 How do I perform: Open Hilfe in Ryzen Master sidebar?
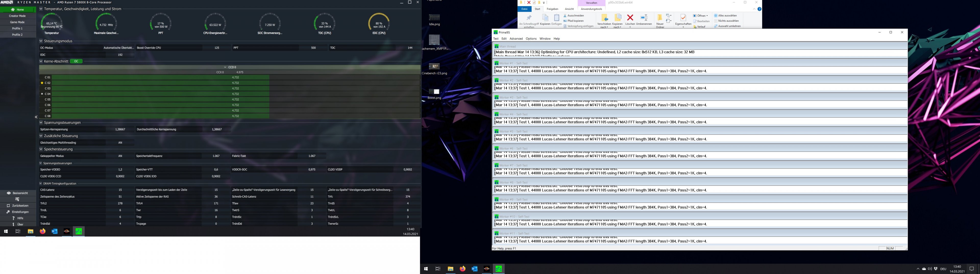click(18, 218)
